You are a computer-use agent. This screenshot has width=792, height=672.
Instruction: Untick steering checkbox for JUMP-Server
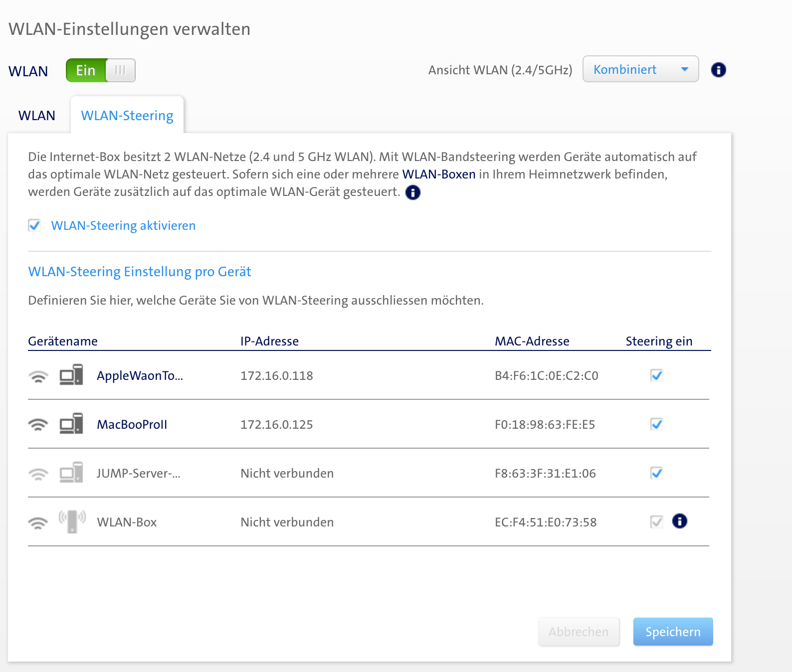coord(656,473)
